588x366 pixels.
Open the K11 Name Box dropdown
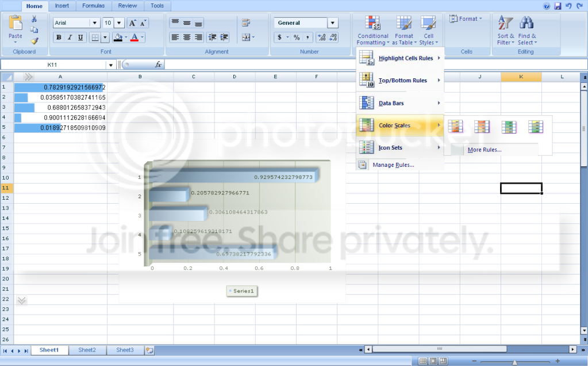point(110,65)
